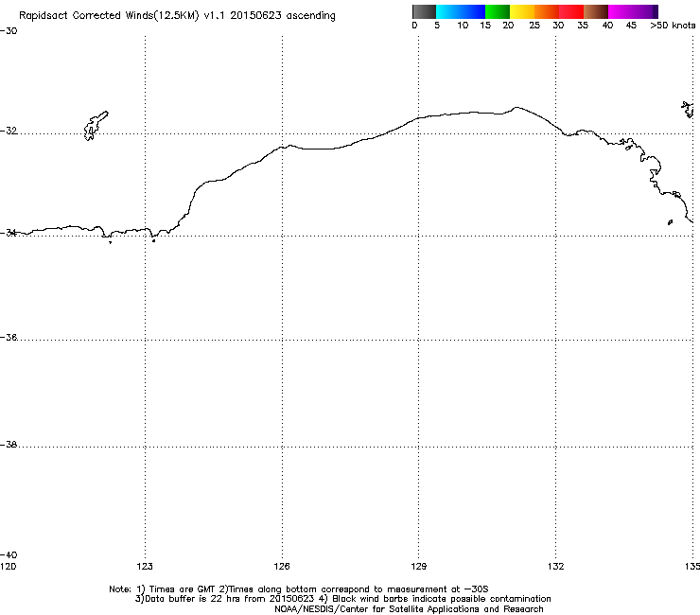Click the longitude label 126
700x615 pixels.
pyautogui.click(x=282, y=567)
